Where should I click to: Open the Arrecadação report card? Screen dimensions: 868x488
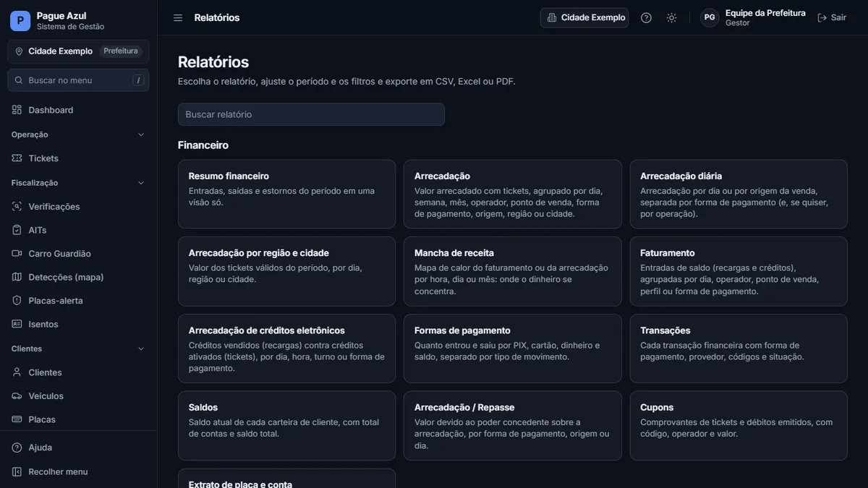(x=513, y=194)
